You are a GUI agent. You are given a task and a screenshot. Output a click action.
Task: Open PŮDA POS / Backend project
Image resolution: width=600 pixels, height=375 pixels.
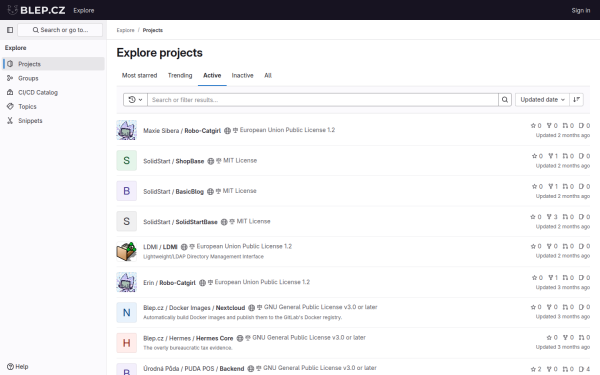194,368
